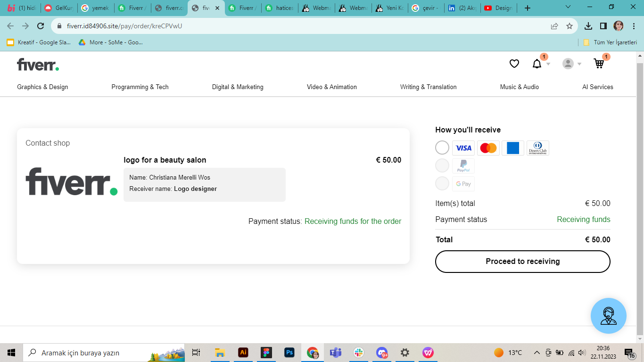Open Programming & Tech category
Image resolution: width=644 pixels, height=362 pixels.
(140, 87)
